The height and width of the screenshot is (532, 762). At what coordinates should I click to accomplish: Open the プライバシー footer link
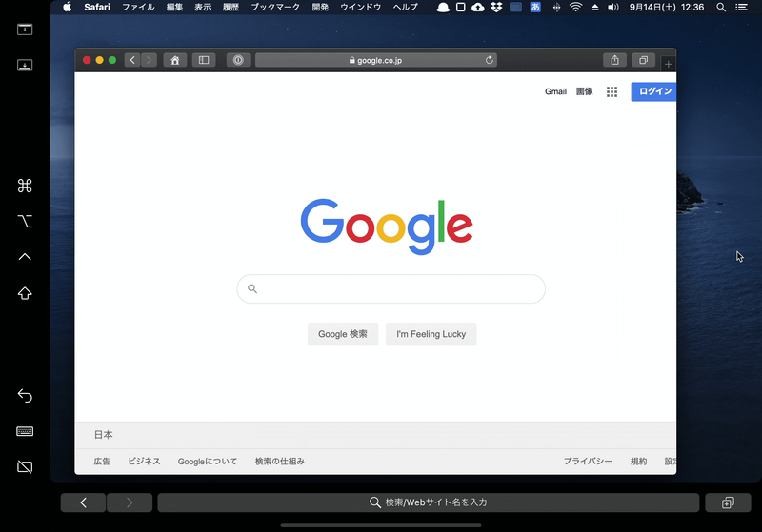pyautogui.click(x=588, y=462)
